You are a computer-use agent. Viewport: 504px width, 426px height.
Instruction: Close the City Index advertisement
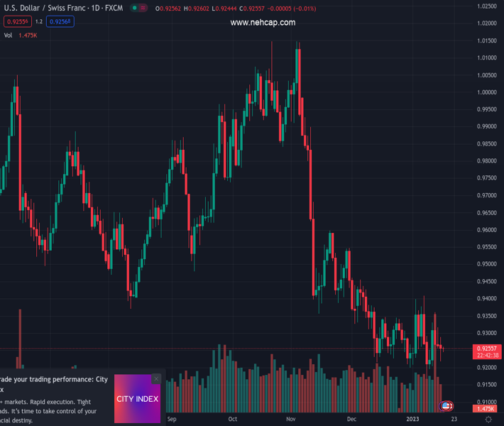coord(156,379)
